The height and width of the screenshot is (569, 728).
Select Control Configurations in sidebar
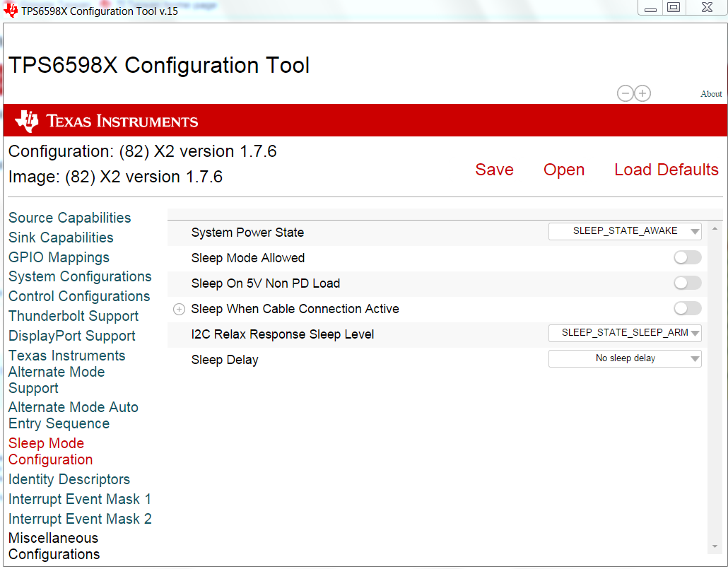(79, 296)
